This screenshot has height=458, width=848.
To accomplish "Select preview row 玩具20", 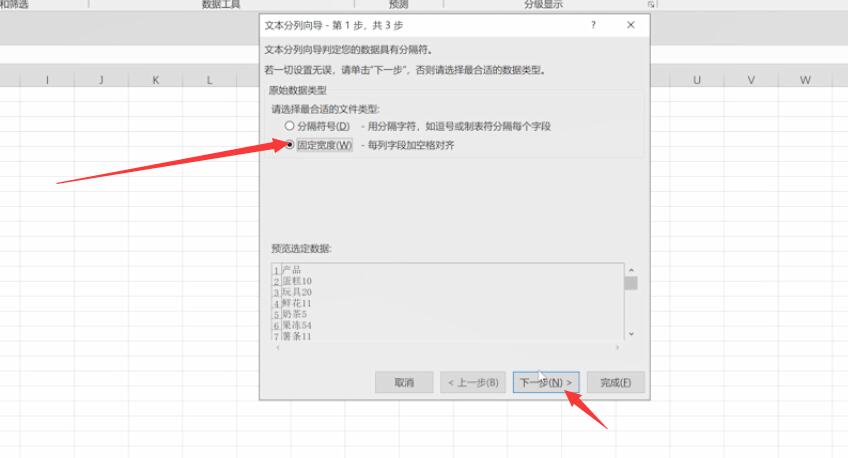I will pos(297,292).
